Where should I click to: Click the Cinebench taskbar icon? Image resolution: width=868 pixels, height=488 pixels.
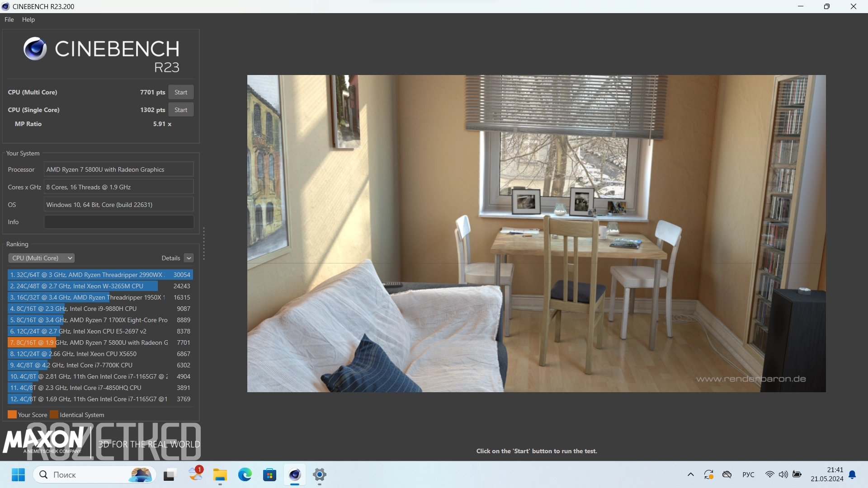295,475
